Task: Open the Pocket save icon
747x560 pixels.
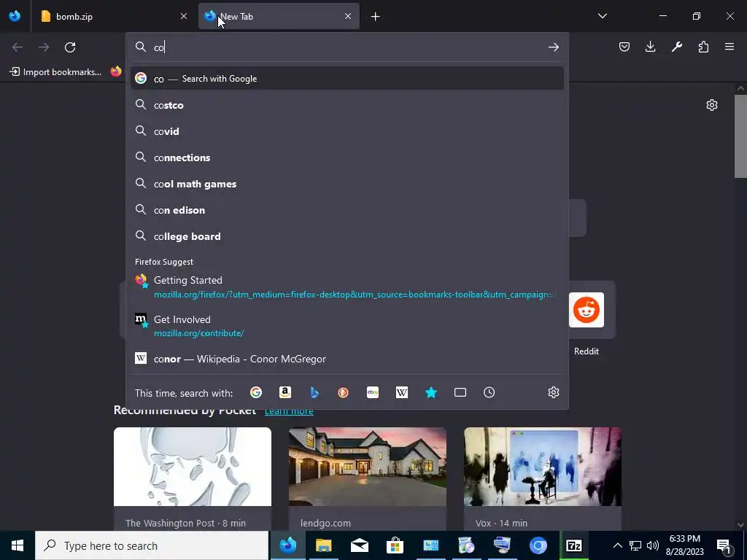Action: [x=624, y=47]
